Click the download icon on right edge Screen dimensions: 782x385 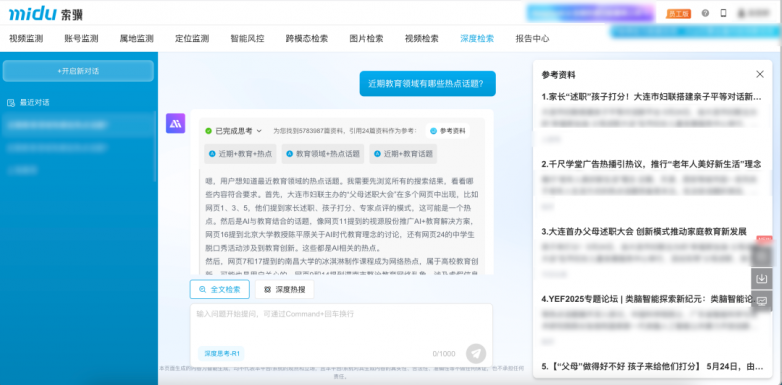coord(762,279)
